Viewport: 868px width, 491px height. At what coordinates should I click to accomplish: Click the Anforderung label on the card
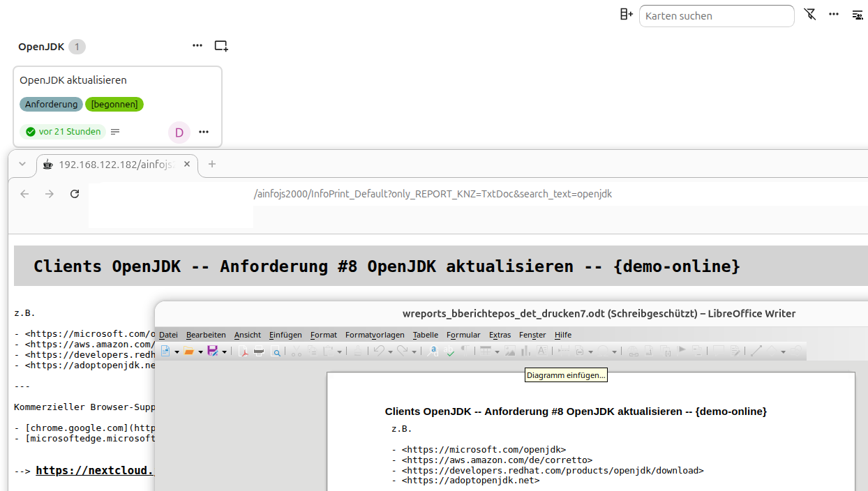coord(51,105)
